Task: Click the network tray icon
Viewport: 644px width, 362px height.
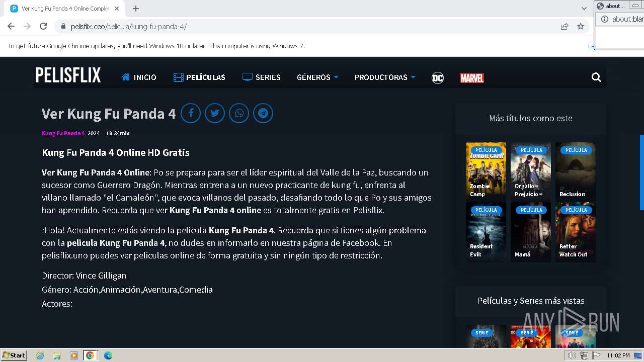Action: point(584,355)
